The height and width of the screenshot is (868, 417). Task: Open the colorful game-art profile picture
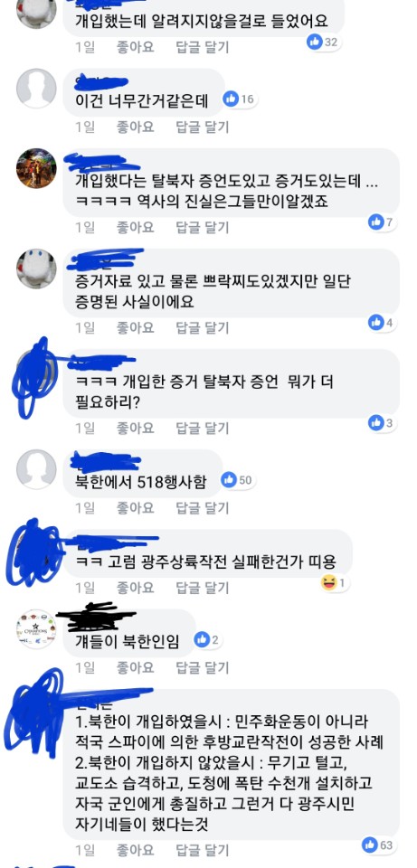tap(36, 168)
